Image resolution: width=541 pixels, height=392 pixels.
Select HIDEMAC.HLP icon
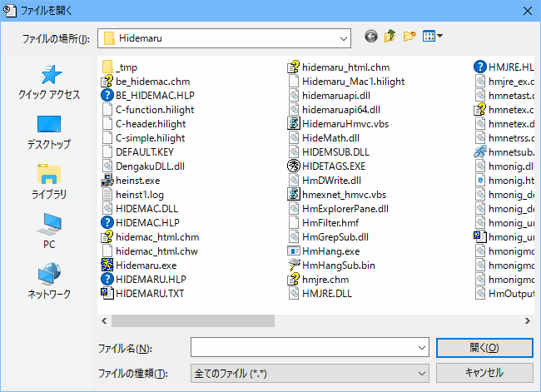pyautogui.click(x=107, y=222)
